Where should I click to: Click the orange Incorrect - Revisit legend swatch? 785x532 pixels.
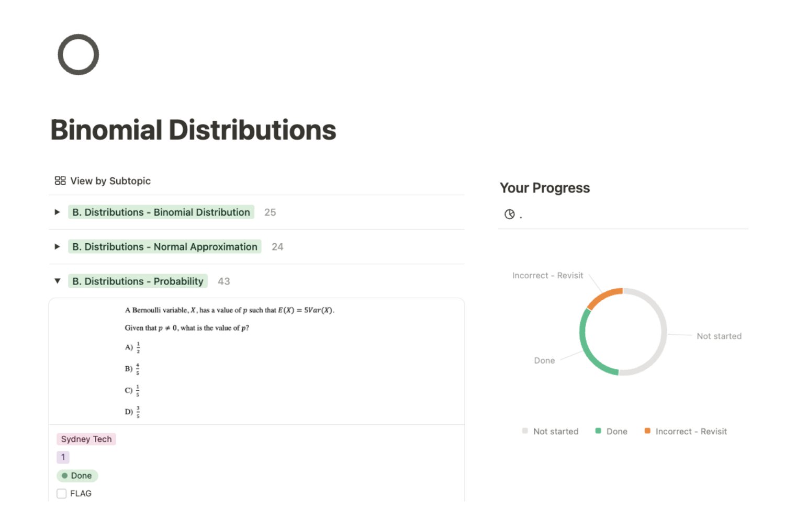click(647, 431)
